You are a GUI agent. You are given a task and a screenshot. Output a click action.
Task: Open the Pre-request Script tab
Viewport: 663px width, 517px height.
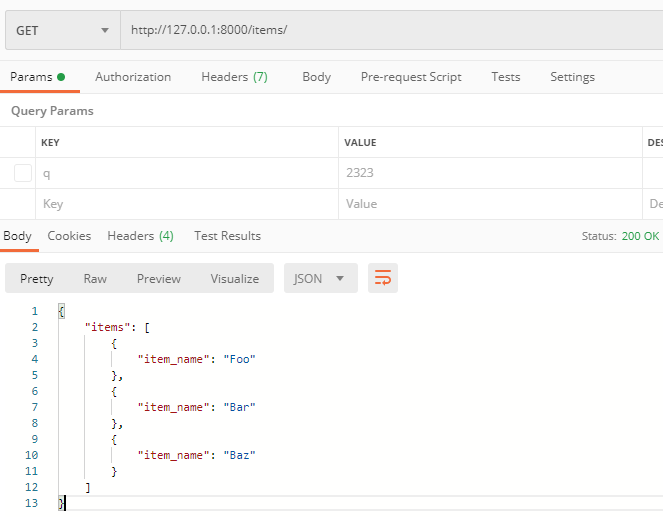pos(410,77)
